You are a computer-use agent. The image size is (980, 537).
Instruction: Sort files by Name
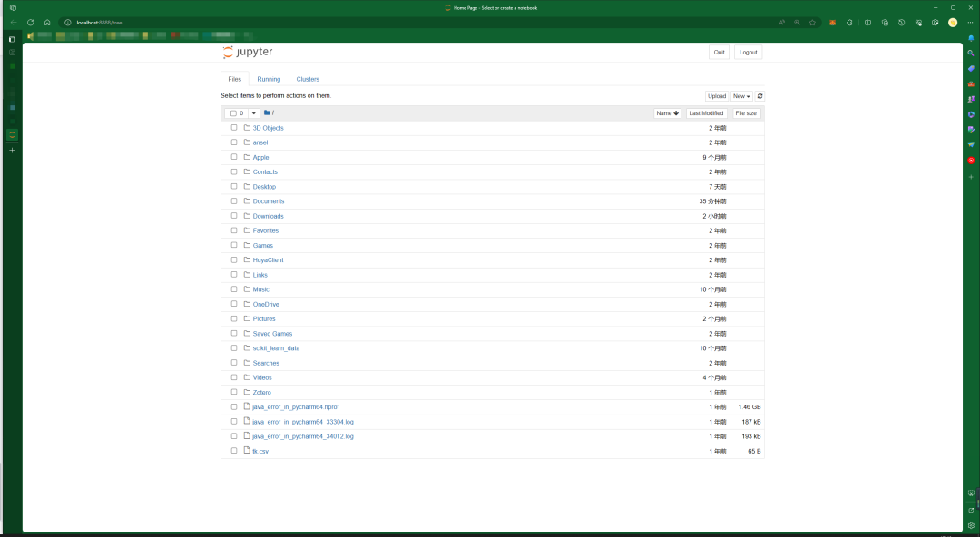(667, 113)
